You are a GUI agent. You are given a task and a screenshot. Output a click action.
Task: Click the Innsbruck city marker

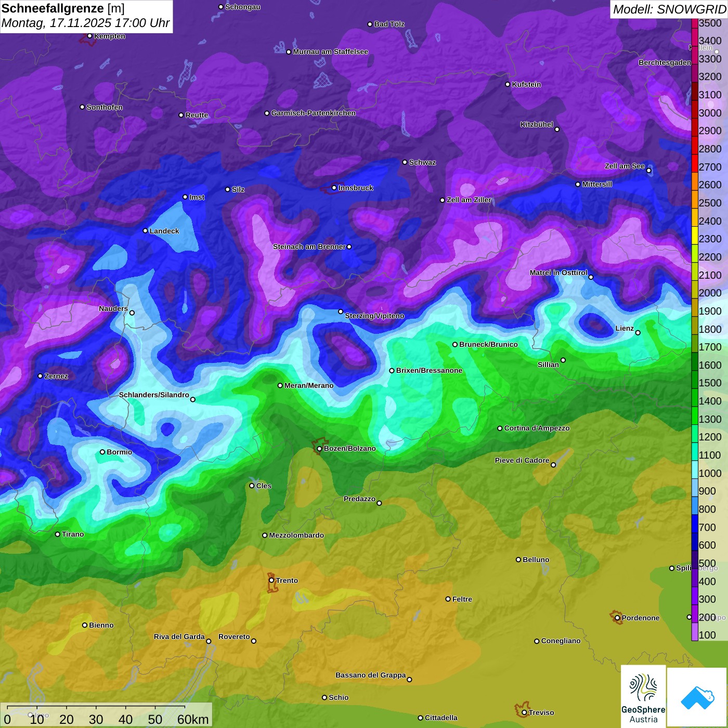pyautogui.click(x=334, y=188)
